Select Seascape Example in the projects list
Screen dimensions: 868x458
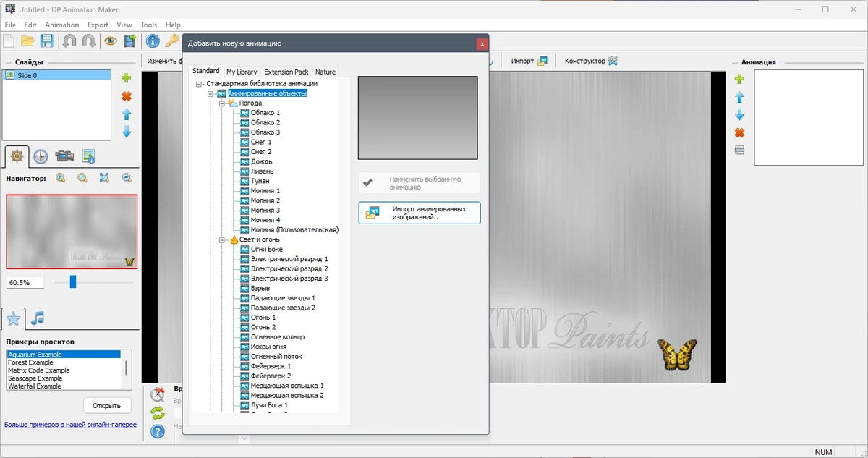pos(35,378)
